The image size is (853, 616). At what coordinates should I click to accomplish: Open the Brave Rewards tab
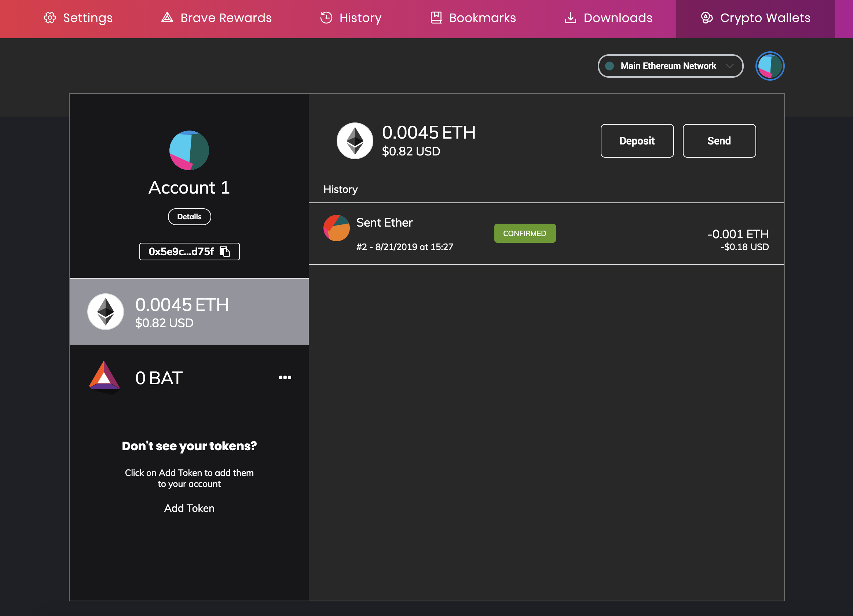click(x=217, y=18)
